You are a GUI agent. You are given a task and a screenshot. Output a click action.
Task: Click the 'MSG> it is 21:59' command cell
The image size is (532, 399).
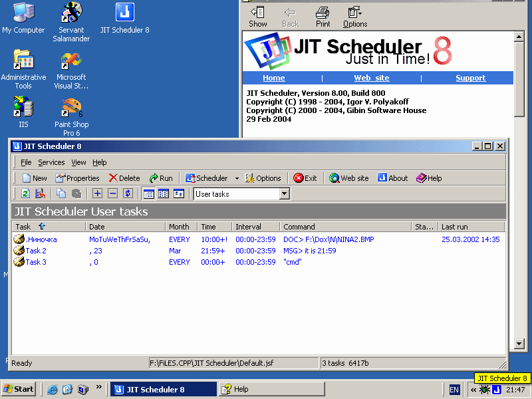[309, 251]
